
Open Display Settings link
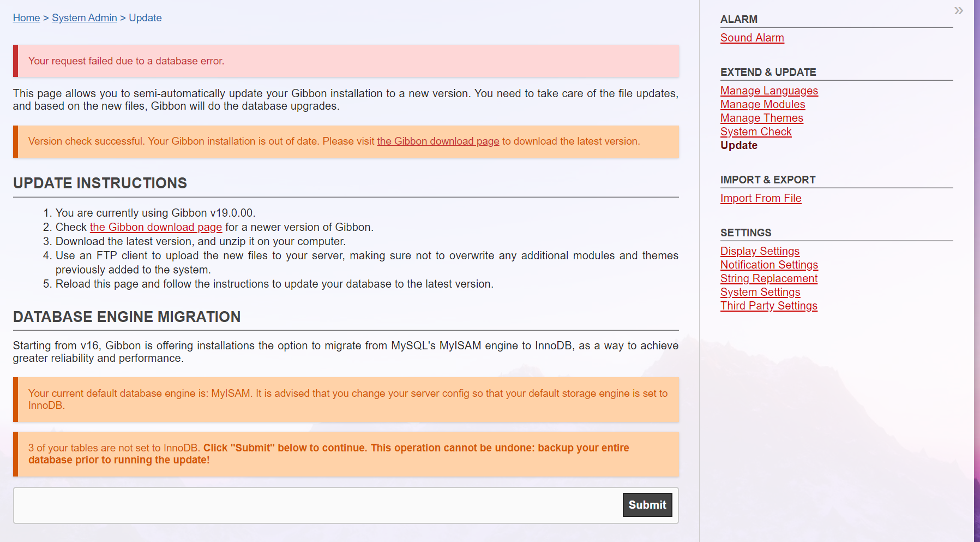pos(760,251)
